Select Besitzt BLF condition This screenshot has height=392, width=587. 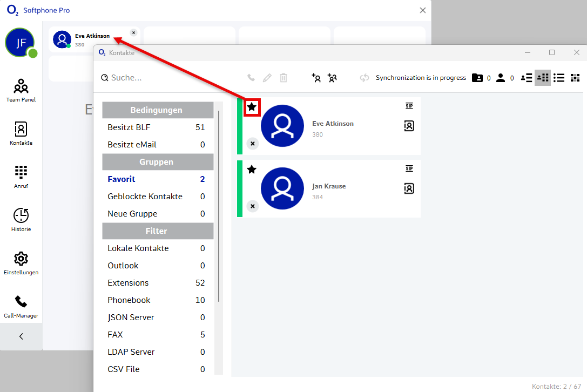[x=129, y=127]
